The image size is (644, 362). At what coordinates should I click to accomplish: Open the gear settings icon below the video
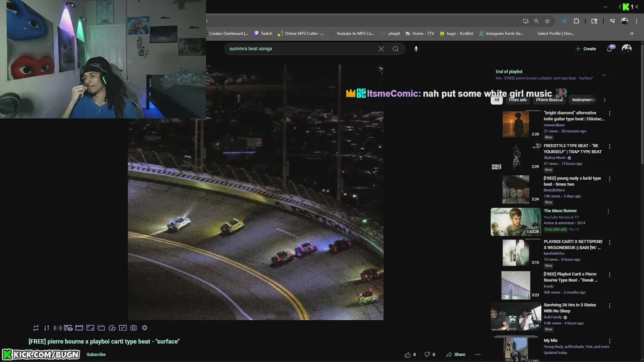pyautogui.click(x=144, y=328)
